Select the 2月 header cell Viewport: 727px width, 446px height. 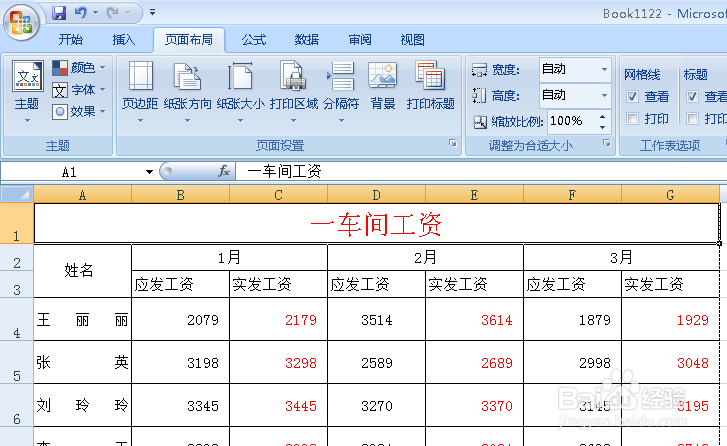tap(425, 257)
